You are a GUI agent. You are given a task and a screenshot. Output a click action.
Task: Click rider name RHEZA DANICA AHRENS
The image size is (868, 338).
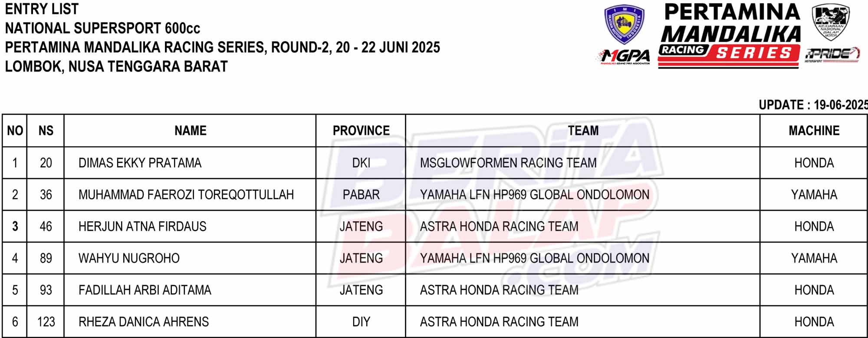[144, 322]
